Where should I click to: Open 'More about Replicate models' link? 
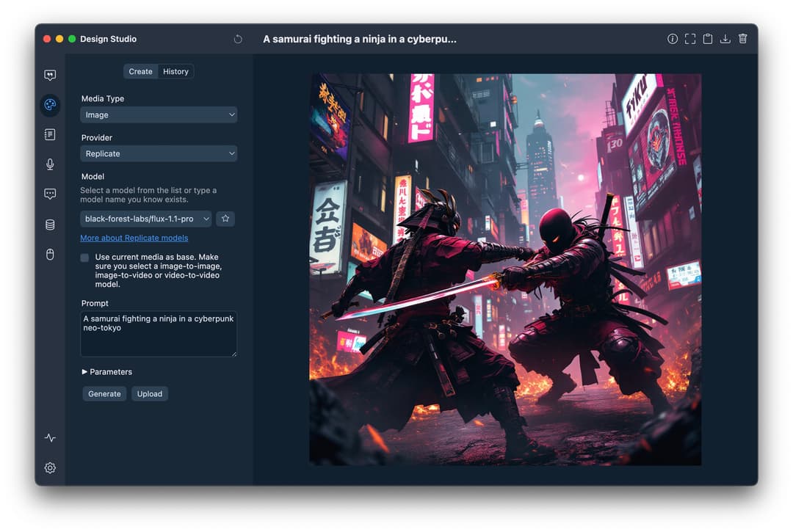pos(134,238)
